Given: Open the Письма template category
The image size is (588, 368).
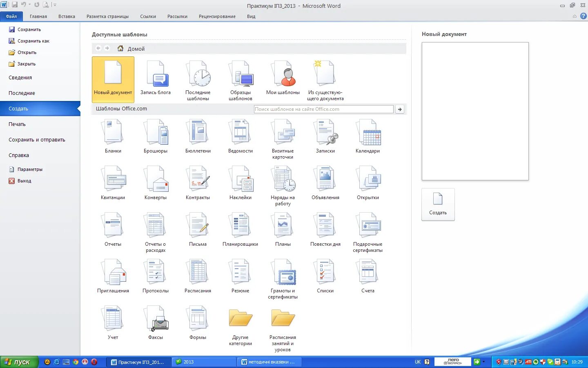Looking at the screenshot, I should coord(198,230).
